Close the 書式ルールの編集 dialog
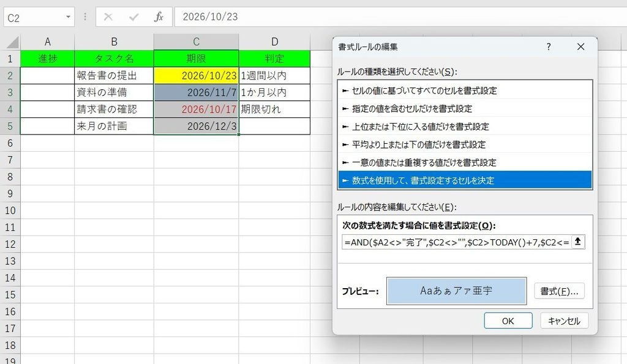This screenshot has width=627, height=364. (580, 46)
